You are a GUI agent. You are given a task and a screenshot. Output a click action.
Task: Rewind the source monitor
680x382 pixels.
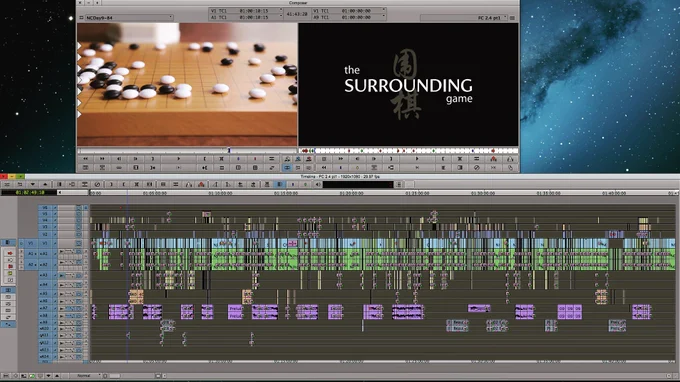(x=85, y=159)
